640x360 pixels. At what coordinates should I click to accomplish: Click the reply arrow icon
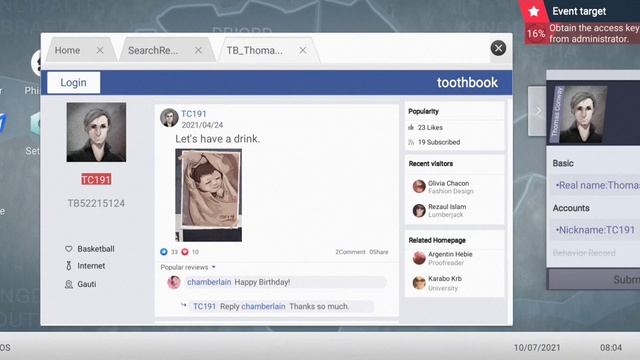[184, 305]
